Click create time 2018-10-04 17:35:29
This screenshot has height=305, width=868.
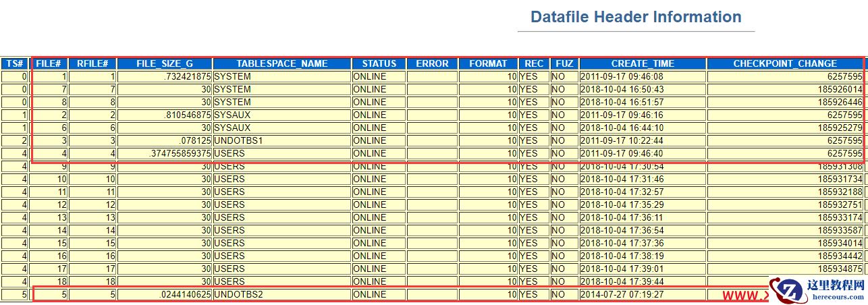pyautogui.click(x=622, y=204)
